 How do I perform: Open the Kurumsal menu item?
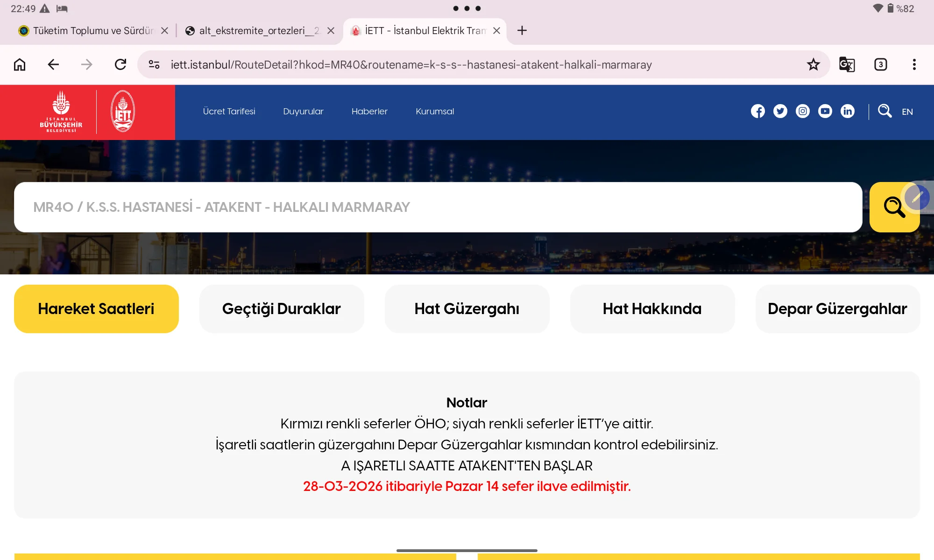pos(434,112)
